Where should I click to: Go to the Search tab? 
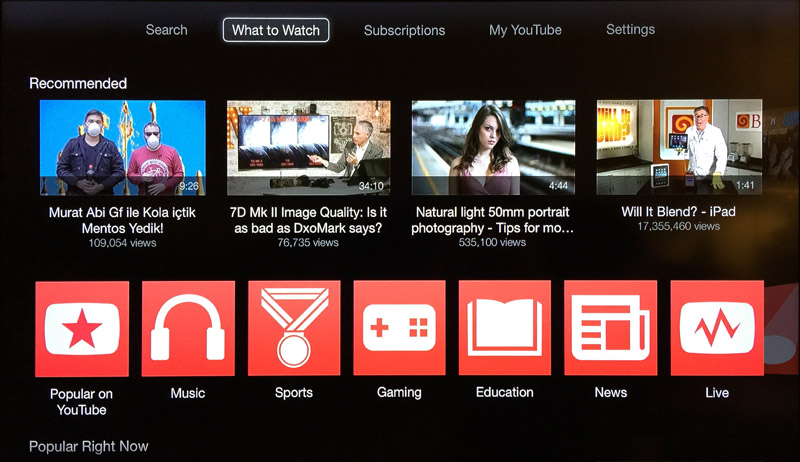click(x=166, y=30)
